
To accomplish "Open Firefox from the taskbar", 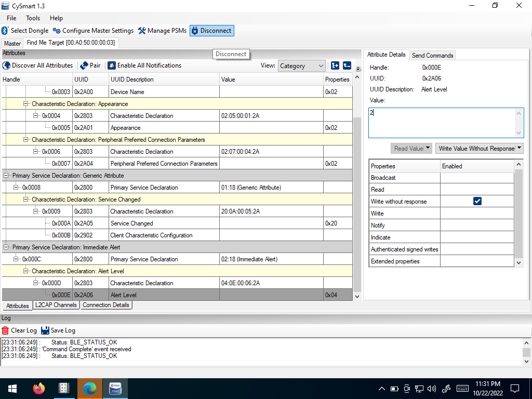I will pyautogui.click(x=38, y=389).
